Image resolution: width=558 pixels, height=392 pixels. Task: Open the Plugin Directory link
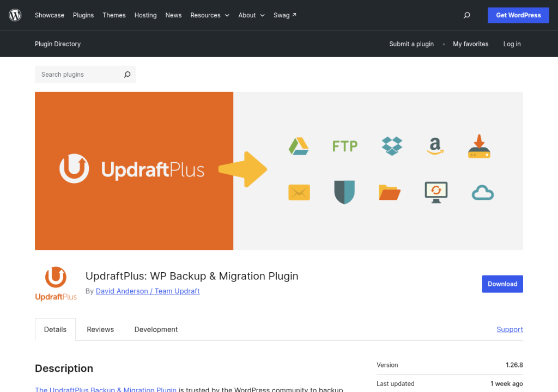(x=58, y=44)
